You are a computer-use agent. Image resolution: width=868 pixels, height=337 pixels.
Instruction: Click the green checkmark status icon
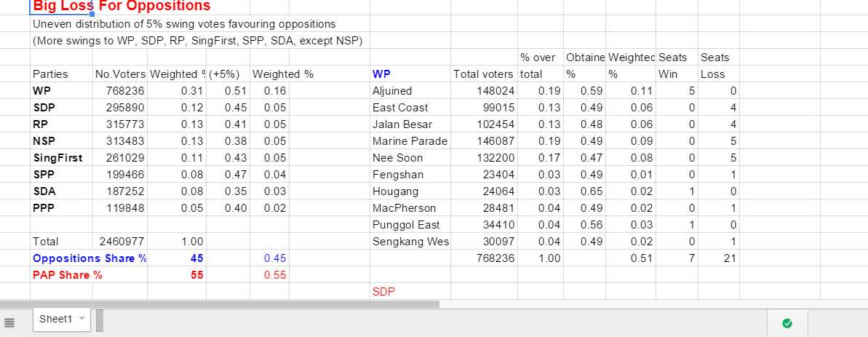pos(787,323)
